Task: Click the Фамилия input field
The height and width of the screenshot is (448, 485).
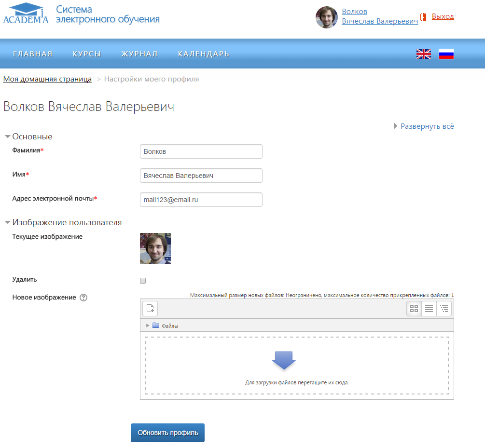Action: point(201,151)
